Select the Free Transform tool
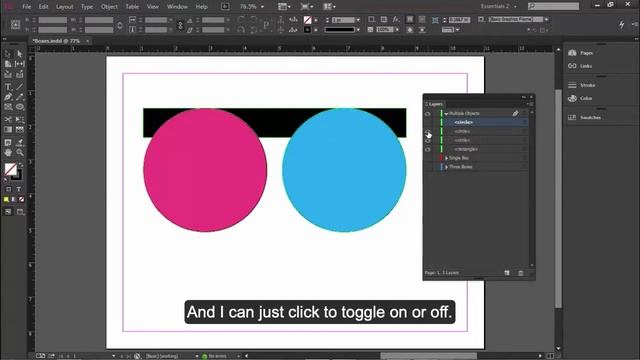The width and height of the screenshot is (640, 360). (x=20, y=119)
